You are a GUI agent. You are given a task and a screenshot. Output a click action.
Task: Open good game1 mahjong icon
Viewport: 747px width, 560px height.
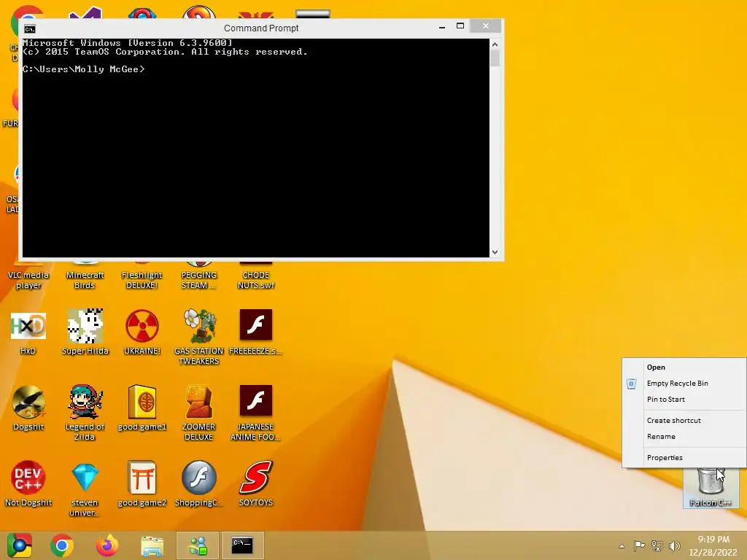point(142,408)
